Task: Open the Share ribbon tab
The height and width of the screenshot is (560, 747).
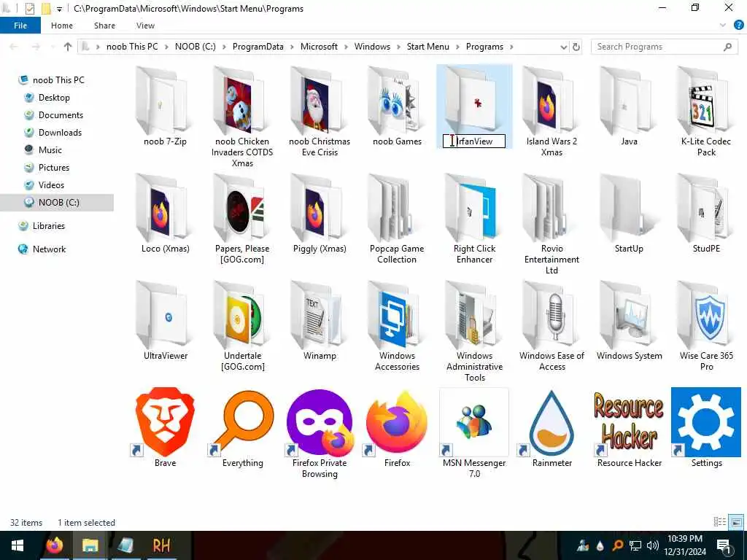Action: [104, 26]
